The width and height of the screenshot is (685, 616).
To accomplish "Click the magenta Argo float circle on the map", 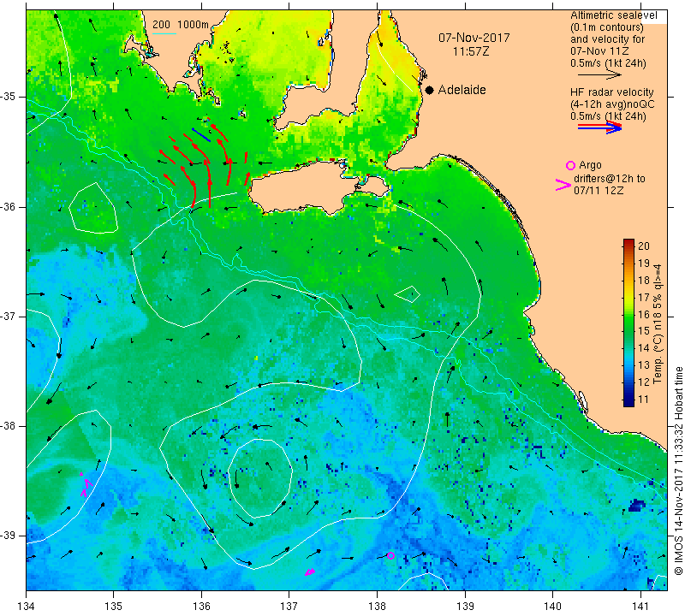I will tap(390, 556).
